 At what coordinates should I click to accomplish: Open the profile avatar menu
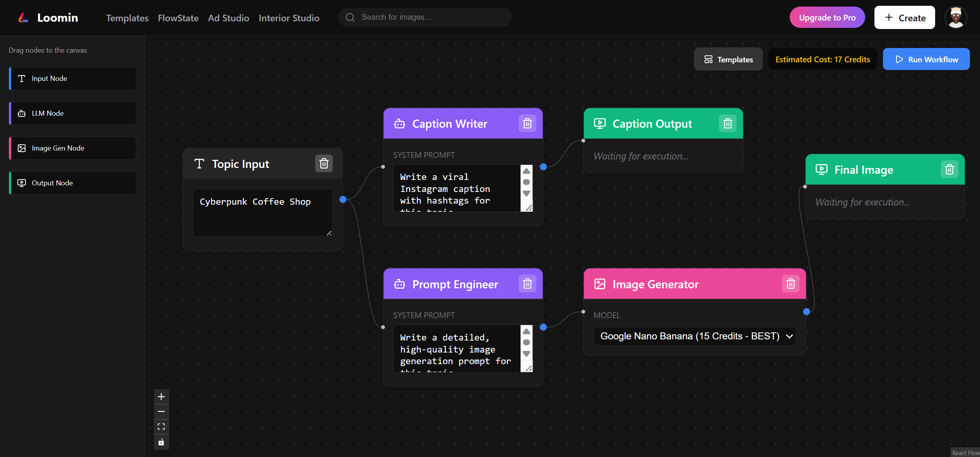coord(956,17)
